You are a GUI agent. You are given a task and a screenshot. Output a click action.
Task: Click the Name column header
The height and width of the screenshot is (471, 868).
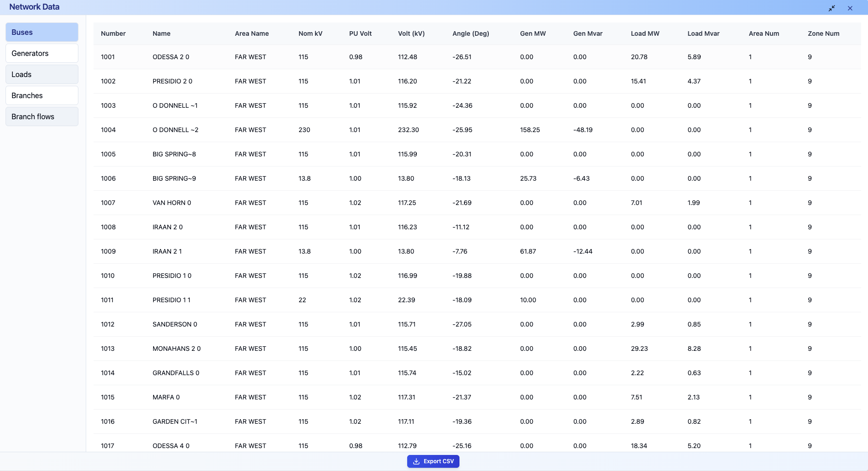(161, 33)
